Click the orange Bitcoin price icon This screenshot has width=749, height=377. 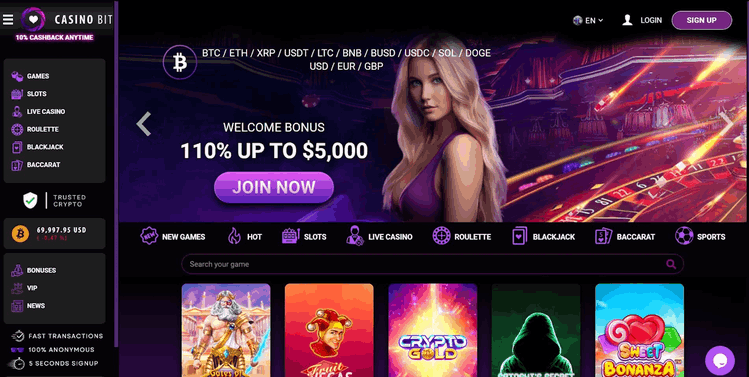[21, 233]
